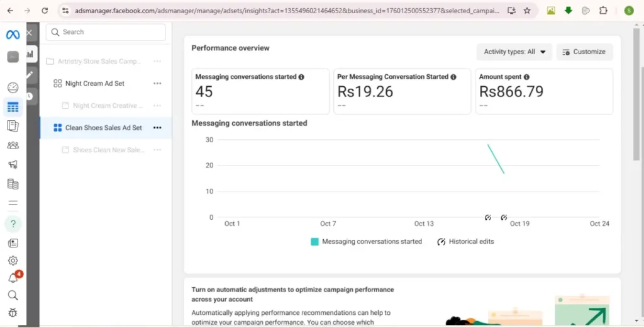
Task: Expand the Activity types: All dropdown
Action: (x=514, y=52)
